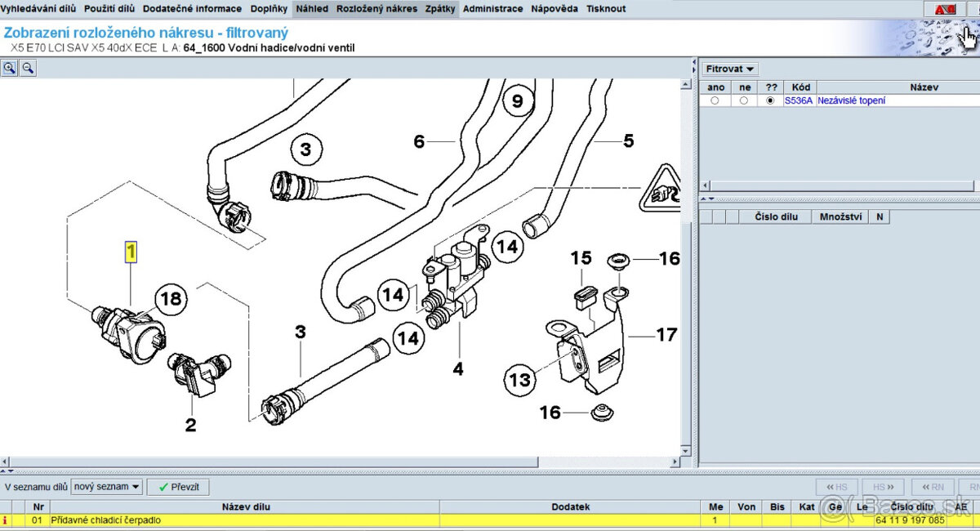Click the red info icon in parts row 01

tap(7, 520)
